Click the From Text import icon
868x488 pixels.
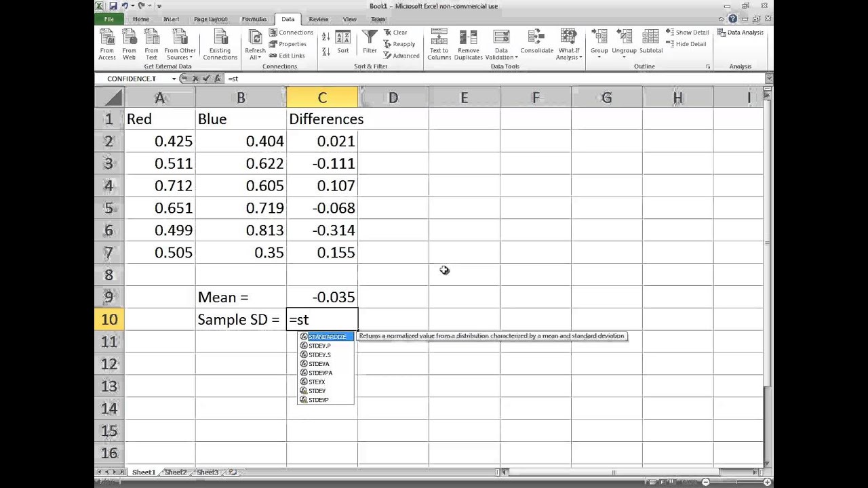click(x=152, y=45)
